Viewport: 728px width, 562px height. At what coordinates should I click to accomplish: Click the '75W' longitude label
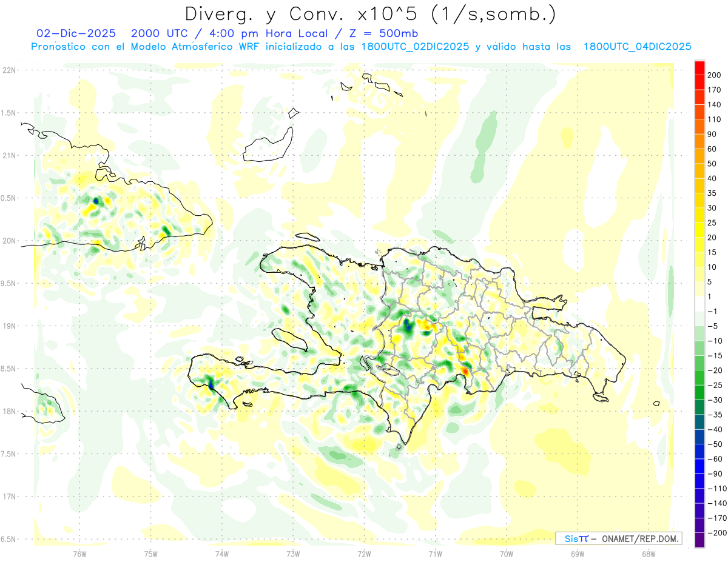click(x=151, y=554)
